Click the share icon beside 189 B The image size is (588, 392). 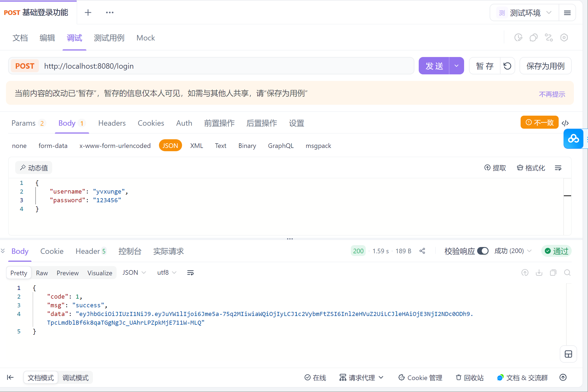422,251
